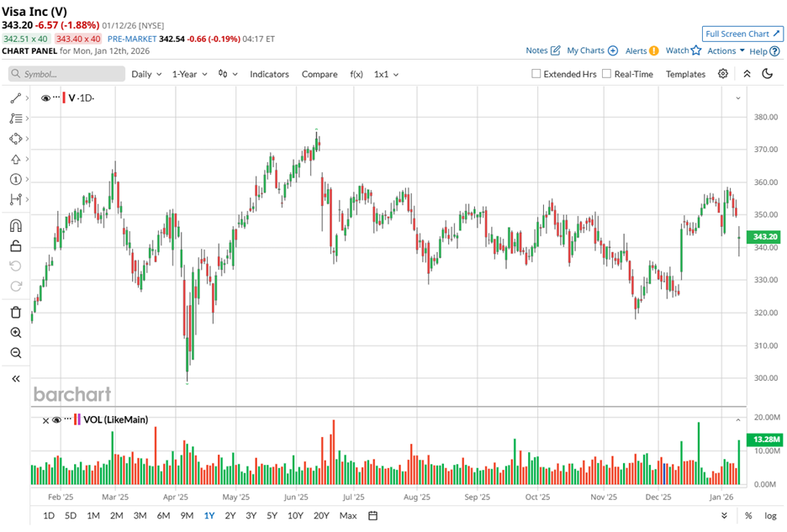Open the Alerts warning icon
The image size is (787, 532).
(x=653, y=50)
